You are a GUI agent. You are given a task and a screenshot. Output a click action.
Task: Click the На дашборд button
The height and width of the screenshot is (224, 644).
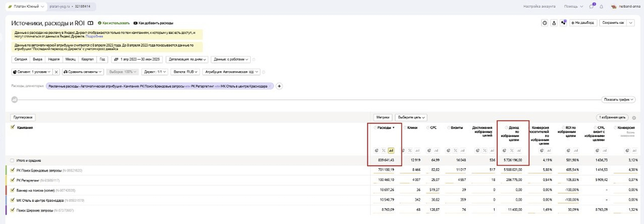coord(583,23)
